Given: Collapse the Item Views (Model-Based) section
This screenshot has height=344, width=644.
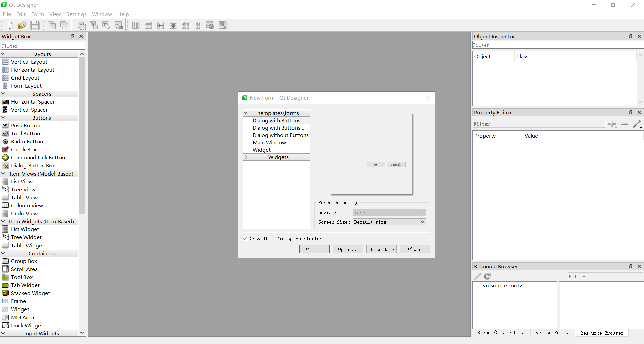Looking at the screenshot, I should pyautogui.click(x=3, y=174).
